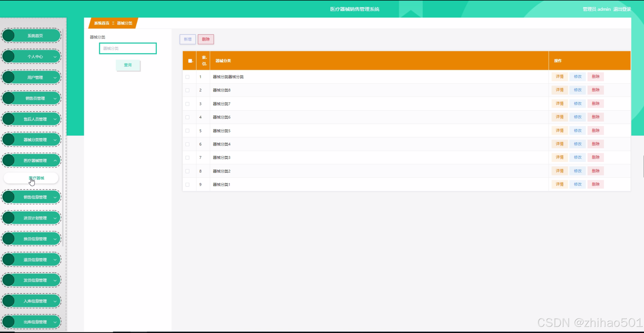644x333 pixels.
Task: Click the circle icon on 发货信息管理
Action: point(9,280)
